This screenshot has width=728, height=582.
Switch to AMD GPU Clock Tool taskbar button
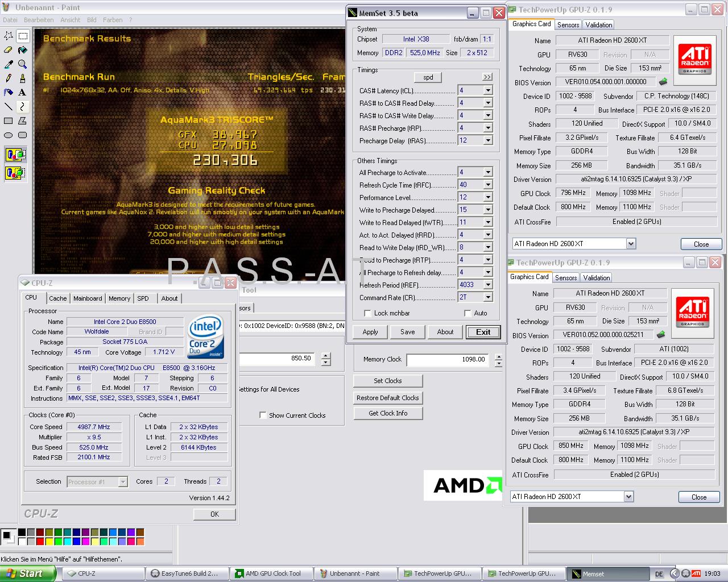(x=271, y=573)
